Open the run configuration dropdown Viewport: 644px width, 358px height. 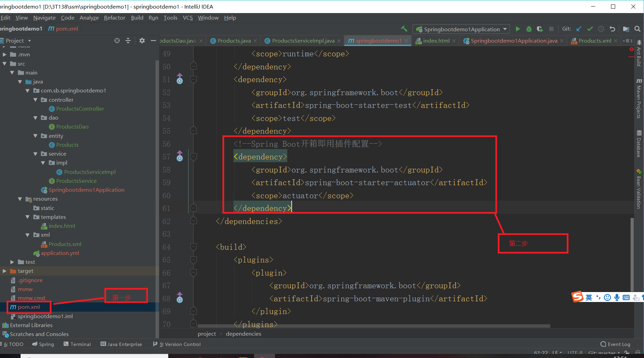tap(461, 29)
